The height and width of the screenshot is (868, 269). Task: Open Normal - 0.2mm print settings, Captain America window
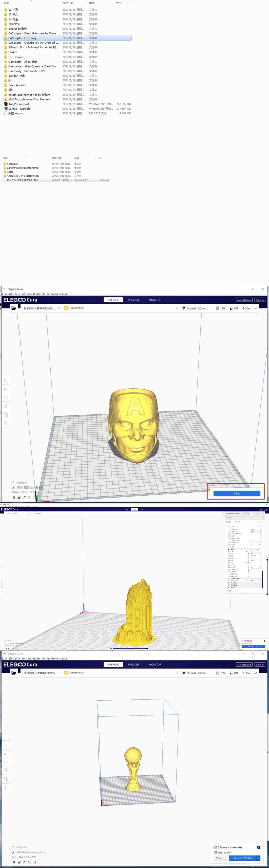[220, 308]
